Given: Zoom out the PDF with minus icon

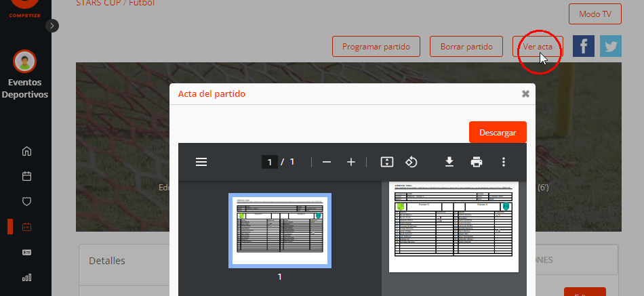Looking at the screenshot, I should [327, 162].
